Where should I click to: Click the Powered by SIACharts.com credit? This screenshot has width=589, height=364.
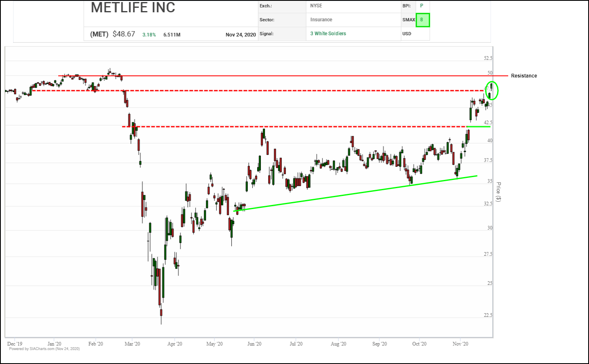pyautogui.click(x=44, y=349)
